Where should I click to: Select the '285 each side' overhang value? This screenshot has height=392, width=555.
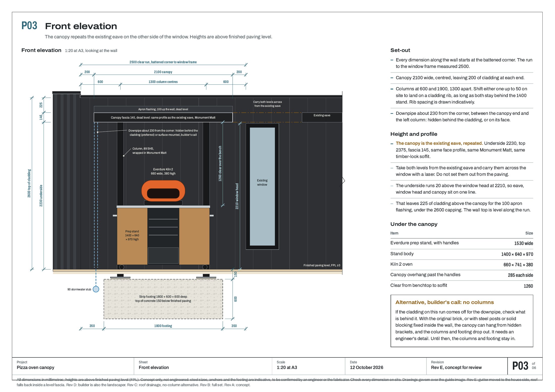coord(520,275)
